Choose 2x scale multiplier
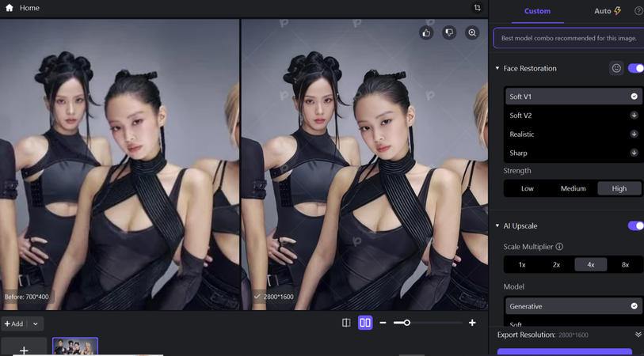Screen dimensions: 644x356 click(556, 264)
